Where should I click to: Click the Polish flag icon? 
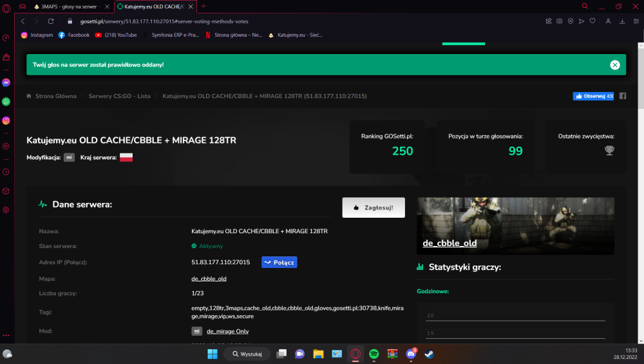point(126,157)
